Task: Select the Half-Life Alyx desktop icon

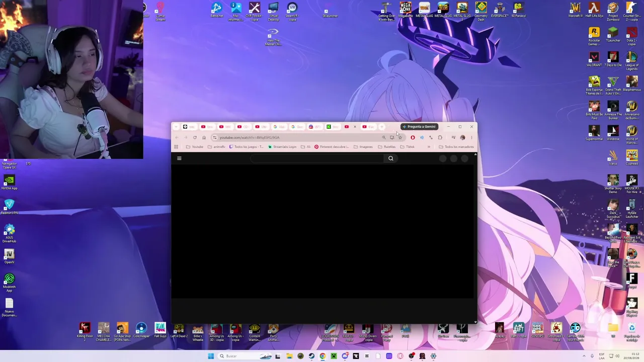Action: [594, 10]
